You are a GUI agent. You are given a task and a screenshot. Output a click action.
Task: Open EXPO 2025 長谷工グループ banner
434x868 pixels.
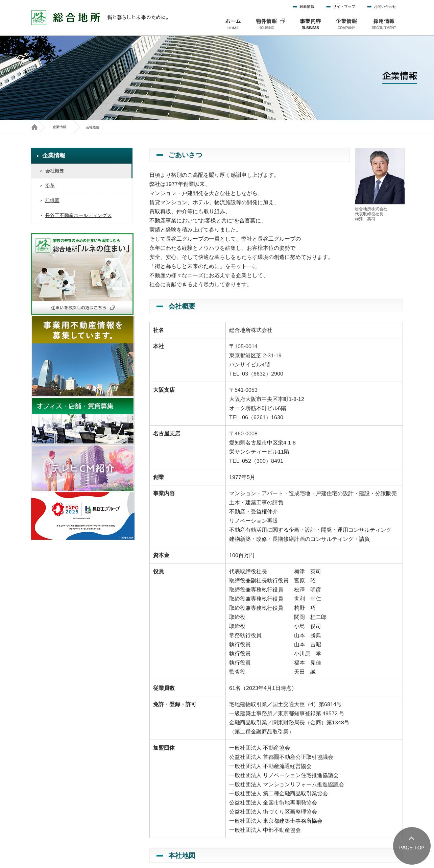[x=83, y=516]
